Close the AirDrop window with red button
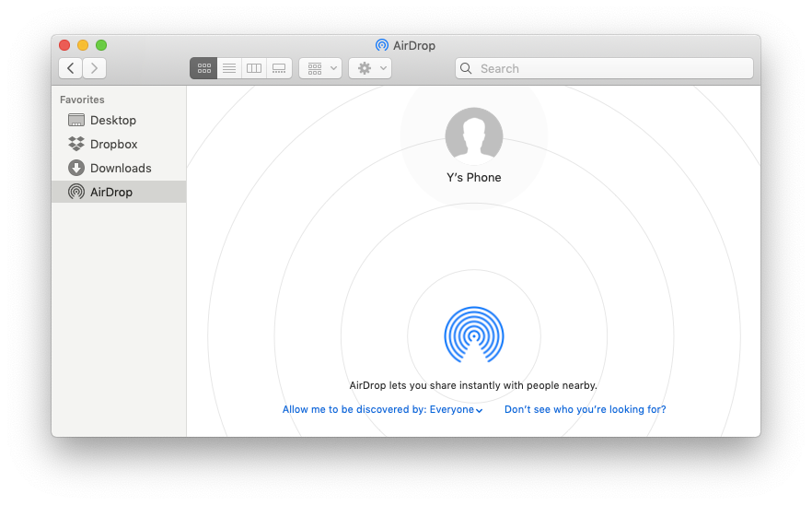This screenshot has height=505, width=812. coord(64,45)
